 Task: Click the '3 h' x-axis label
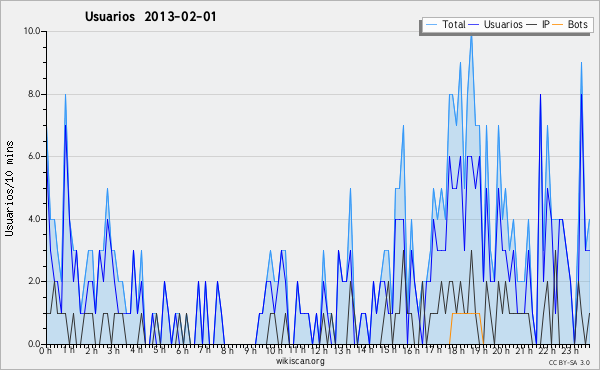pos(114,350)
